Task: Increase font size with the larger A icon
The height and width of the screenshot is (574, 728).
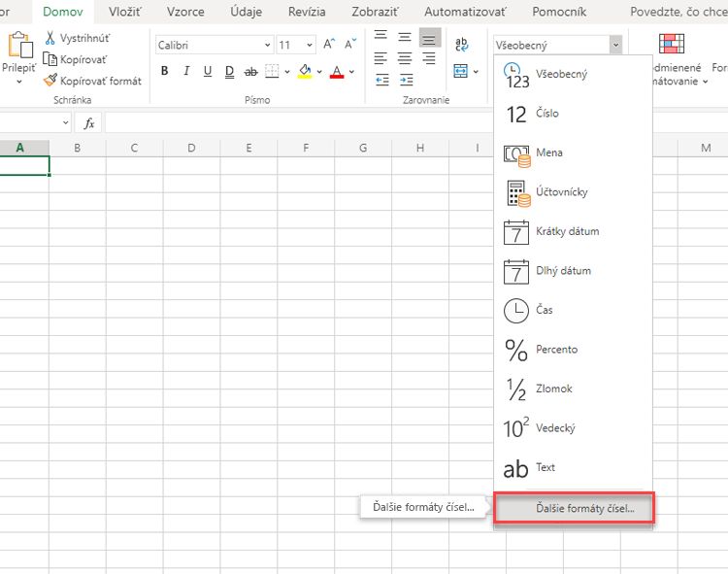Action: (329, 44)
